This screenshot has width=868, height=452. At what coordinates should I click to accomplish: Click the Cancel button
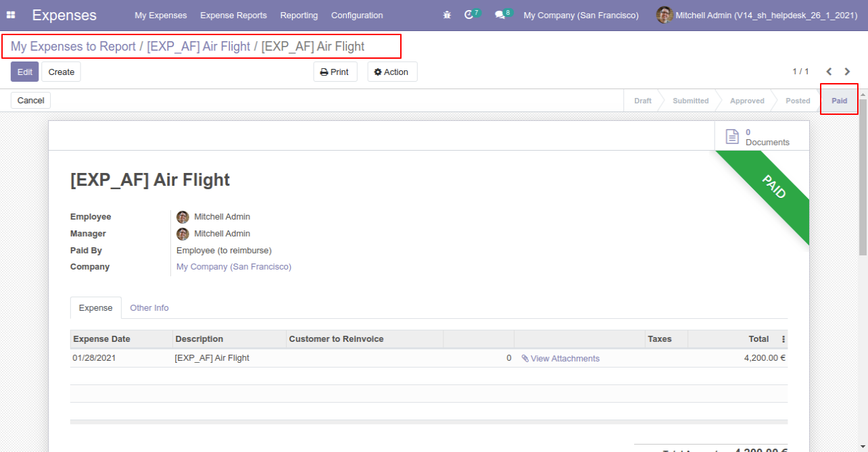pos(30,100)
